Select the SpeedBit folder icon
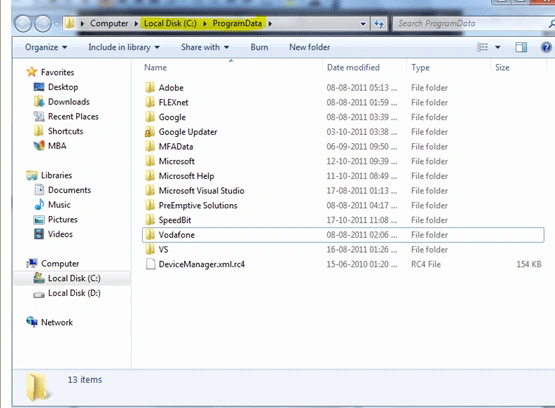This screenshot has height=408, width=555. pos(150,220)
